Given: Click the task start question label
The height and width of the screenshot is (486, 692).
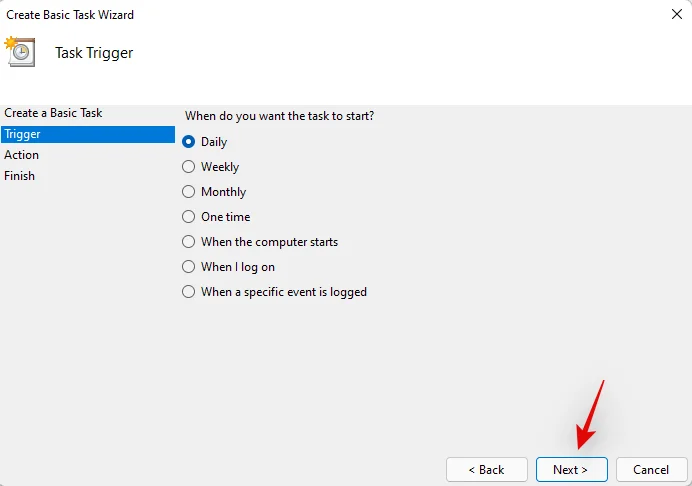Looking at the screenshot, I should 279,116.
